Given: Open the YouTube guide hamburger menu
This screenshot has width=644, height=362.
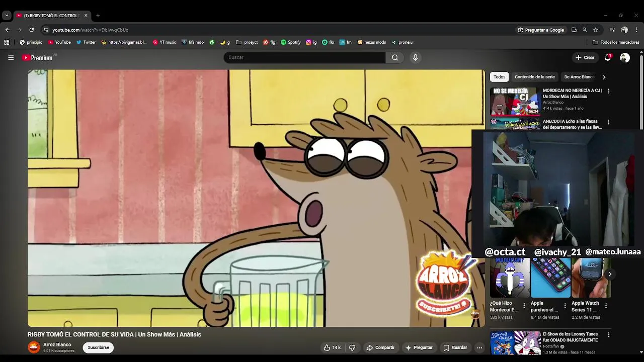Looking at the screenshot, I should click(11, 58).
